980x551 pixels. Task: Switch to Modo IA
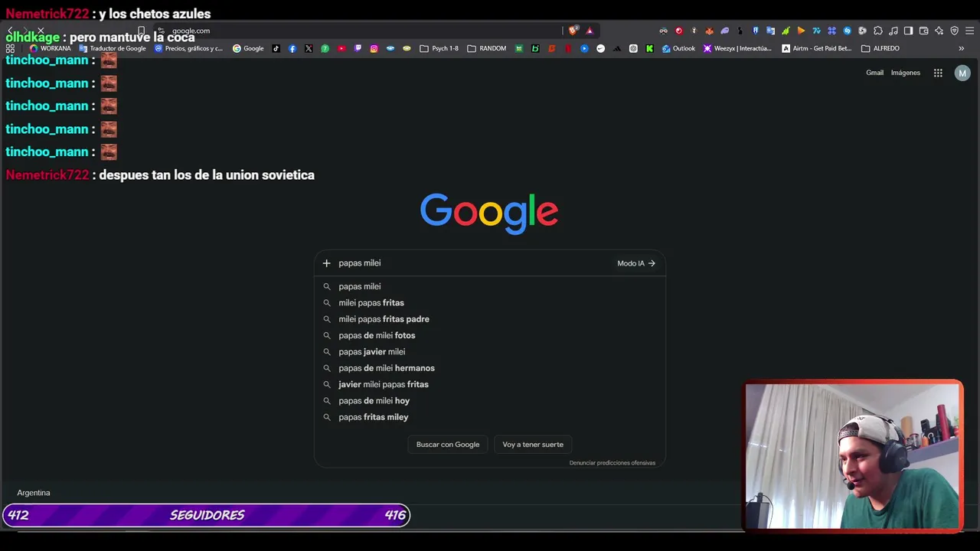pos(636,263)
